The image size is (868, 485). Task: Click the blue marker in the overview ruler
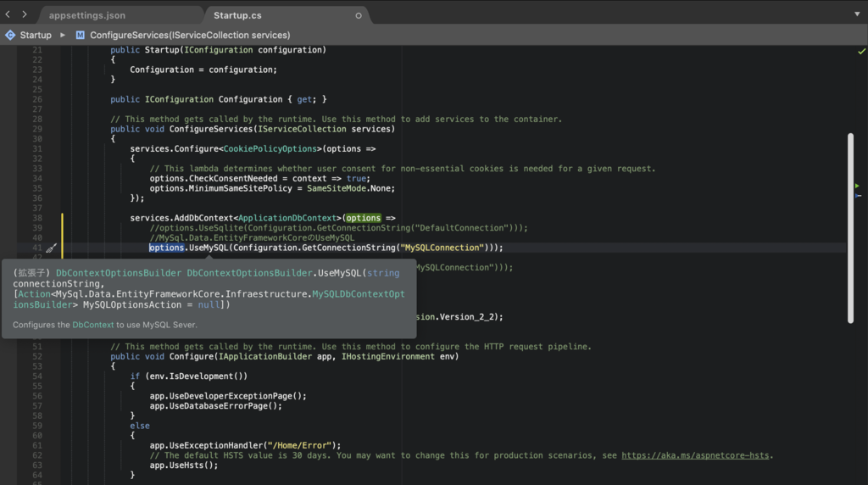coord(858,195)
